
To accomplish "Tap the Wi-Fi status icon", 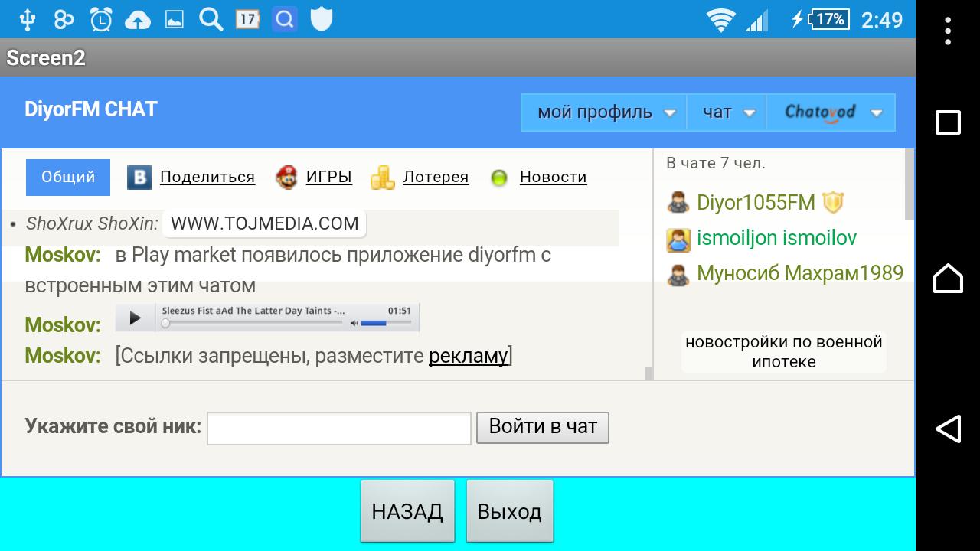I will click(x=721, y=20).
